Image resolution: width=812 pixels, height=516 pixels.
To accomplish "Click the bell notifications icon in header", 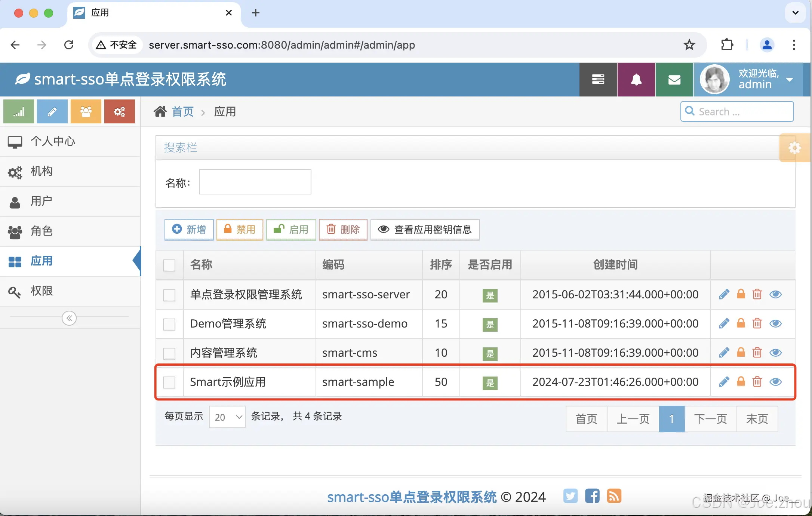I will (636, 80).
